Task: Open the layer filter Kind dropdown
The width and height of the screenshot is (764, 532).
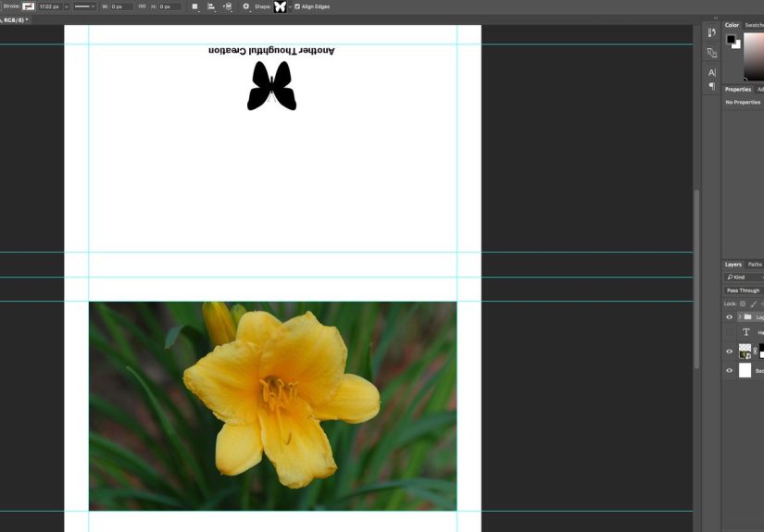Action: click(744, 277)
